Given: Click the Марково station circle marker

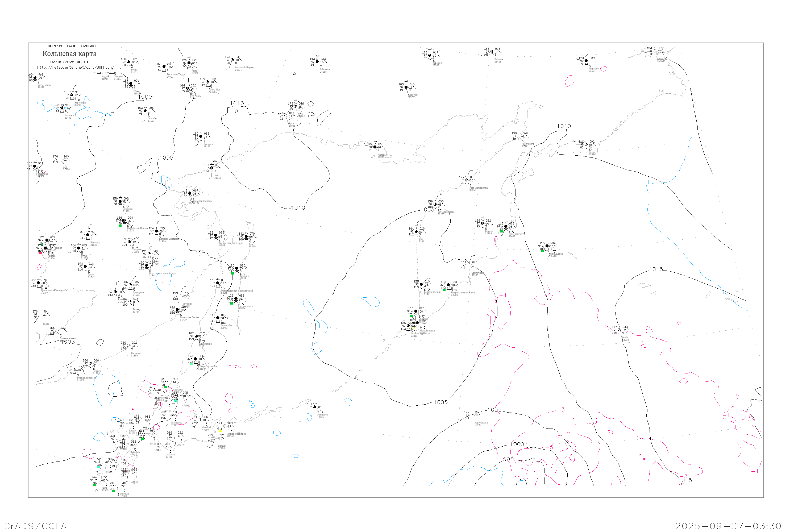Looking at the screenshot, I should tap(586, 61).
